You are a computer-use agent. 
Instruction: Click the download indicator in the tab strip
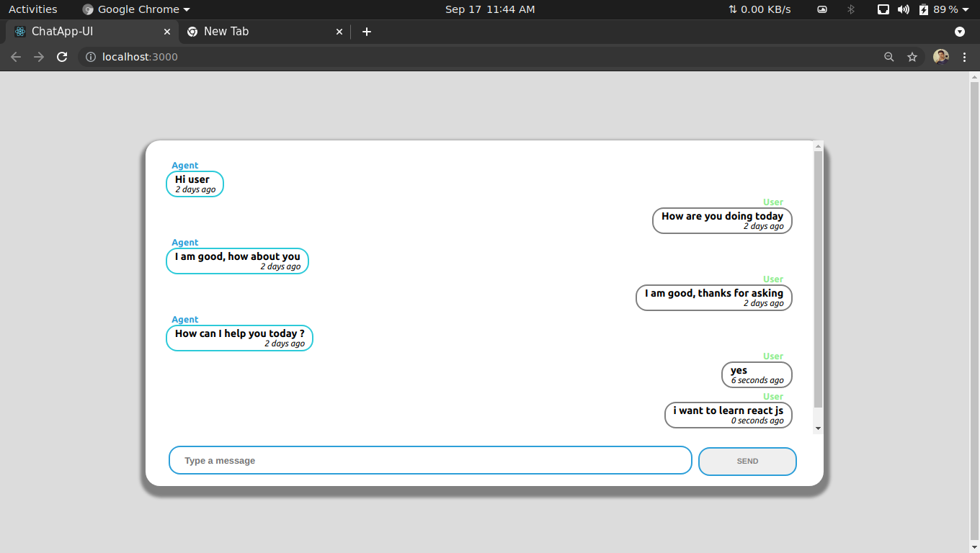point(959,32)
